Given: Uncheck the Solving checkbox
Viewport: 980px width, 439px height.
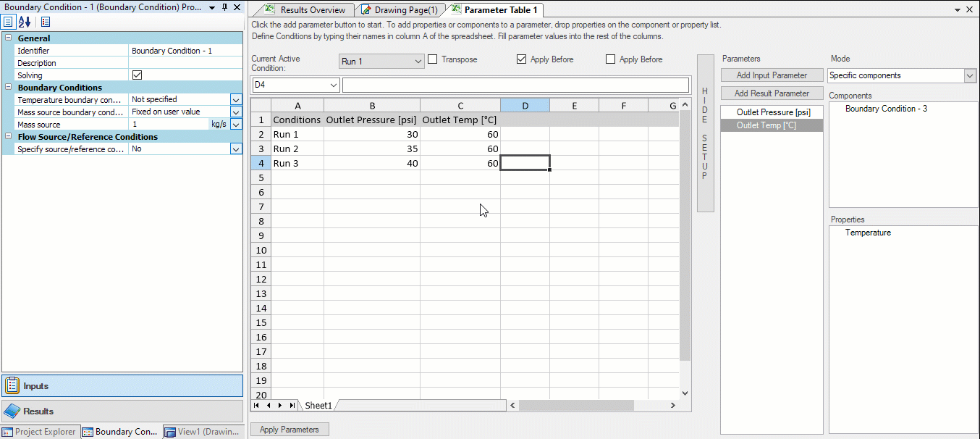Looking at the screenshot, I should 138,75.
